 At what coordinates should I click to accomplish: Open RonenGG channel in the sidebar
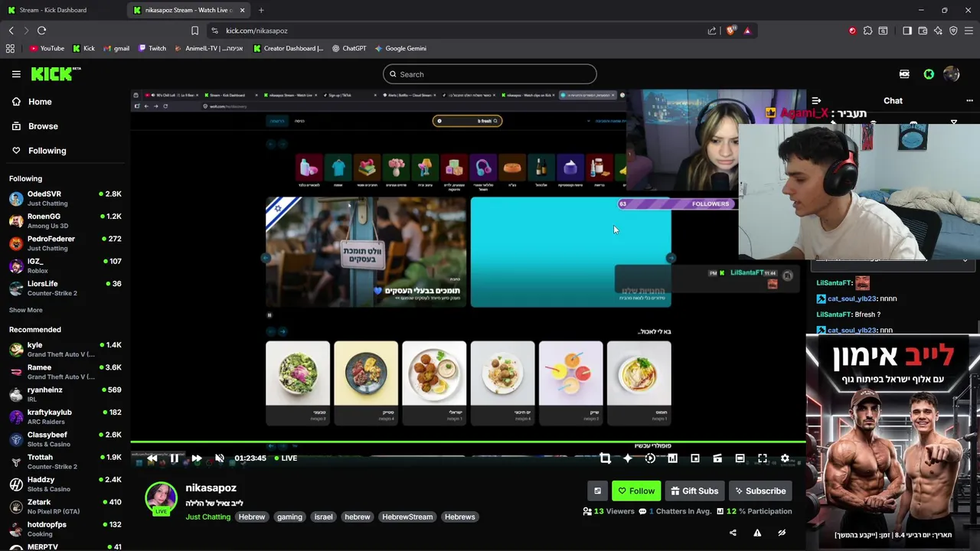65,220
